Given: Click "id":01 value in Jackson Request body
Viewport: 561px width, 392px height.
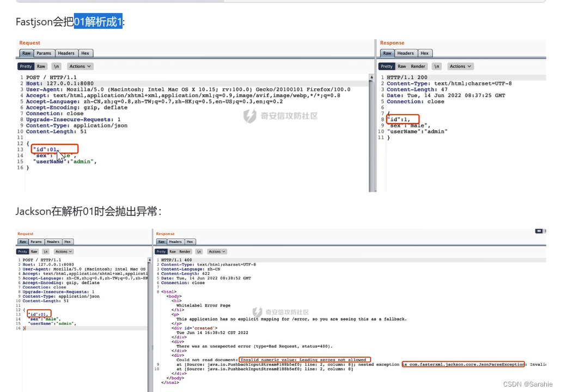Looking at the screenshot, I should tap(38, 314).
